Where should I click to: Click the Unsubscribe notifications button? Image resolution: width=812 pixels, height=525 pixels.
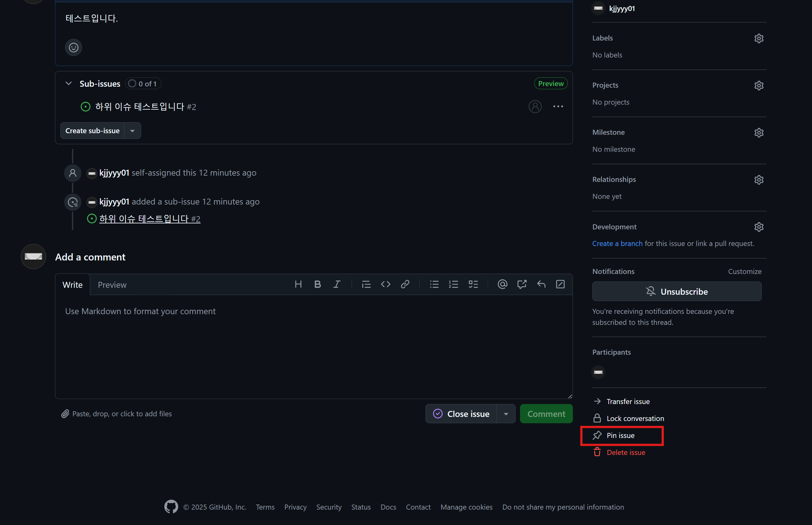click(x=676, y=292)
